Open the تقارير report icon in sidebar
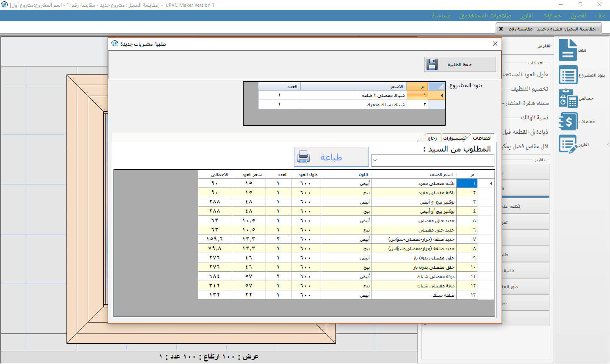Viewport: 610px width, 364px height. (568, 144)
